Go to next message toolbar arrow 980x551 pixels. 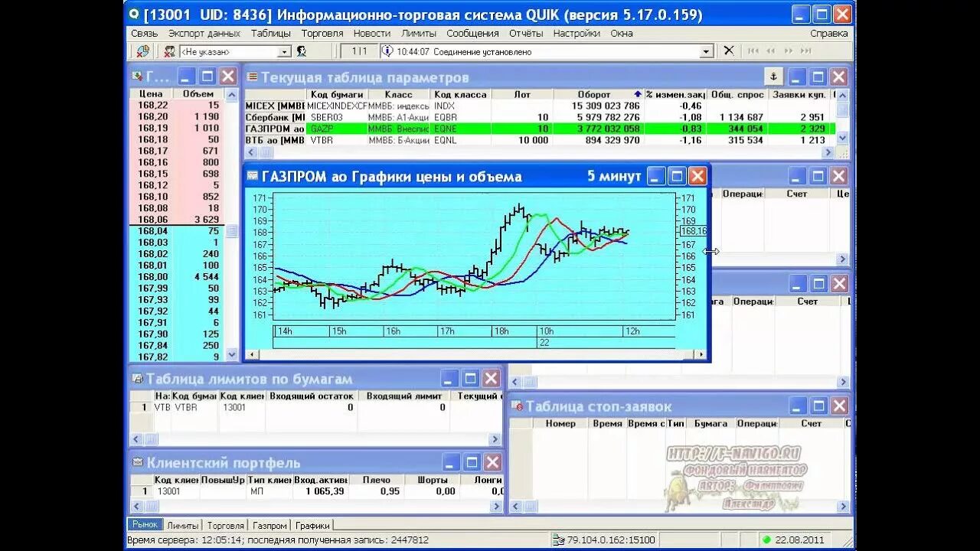click(x=788, y=51)
